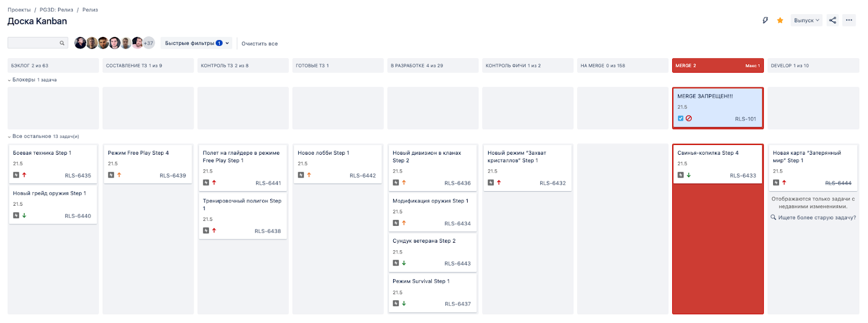Collapse the Все остальное swimlane
Image resolution: width=868 pixels, height=323 pixels.
coord(9,136)
